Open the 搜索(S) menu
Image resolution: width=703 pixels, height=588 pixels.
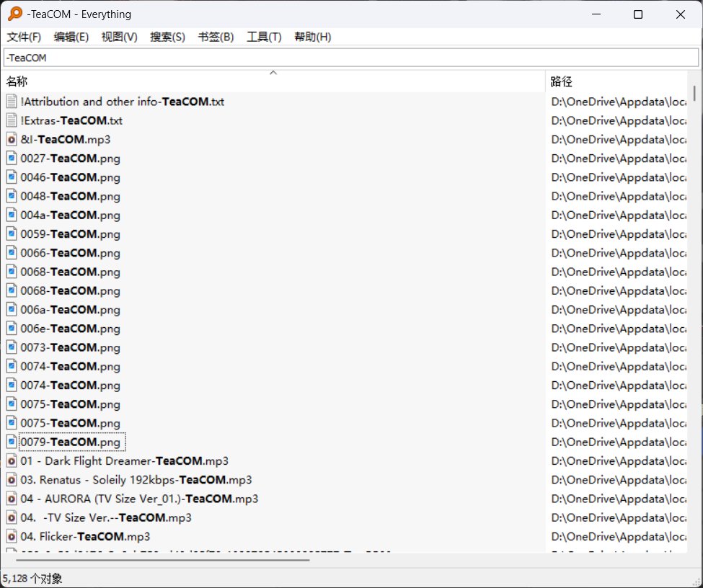point(168,37)
